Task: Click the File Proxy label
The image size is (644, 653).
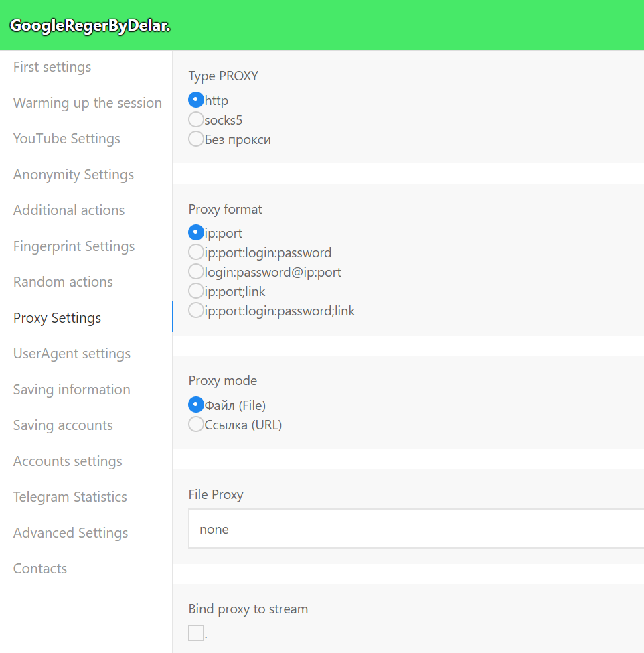Action: click(x=216, y=494)
